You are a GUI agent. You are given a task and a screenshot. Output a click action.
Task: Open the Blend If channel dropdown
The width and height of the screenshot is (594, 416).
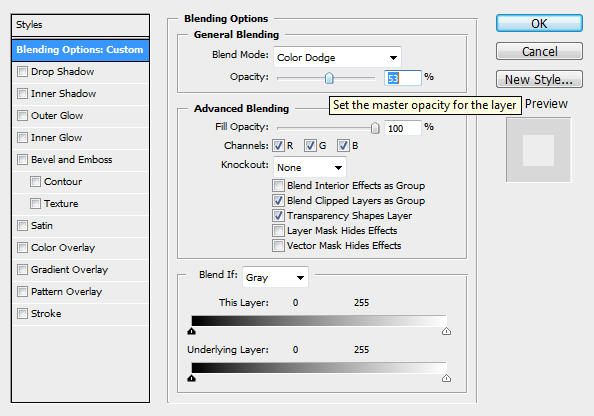point(275,277)
